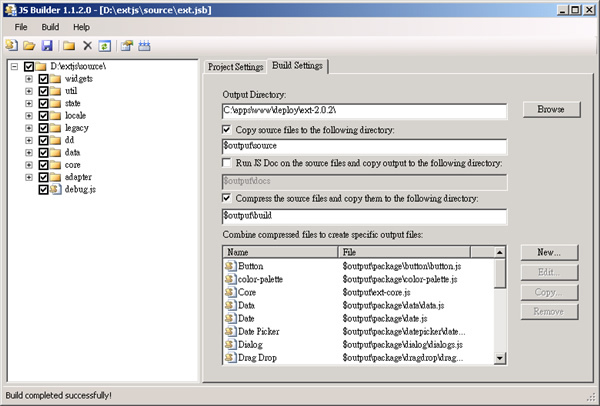Click the locale folder icon
The image size is (600, 406).
(x=55, y=116)
